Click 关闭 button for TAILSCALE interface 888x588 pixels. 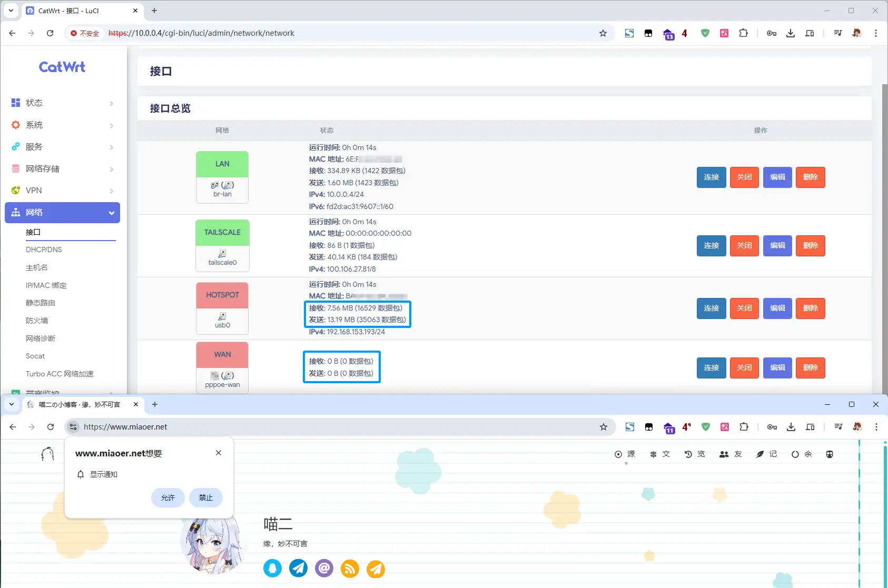click(x=744, y=246)
